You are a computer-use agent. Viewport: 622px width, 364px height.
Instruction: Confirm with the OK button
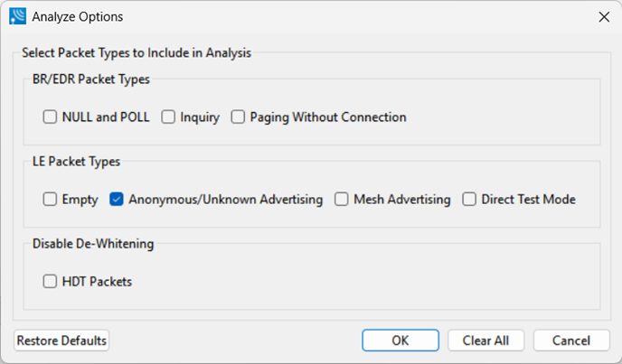click(x=401, y=341)
